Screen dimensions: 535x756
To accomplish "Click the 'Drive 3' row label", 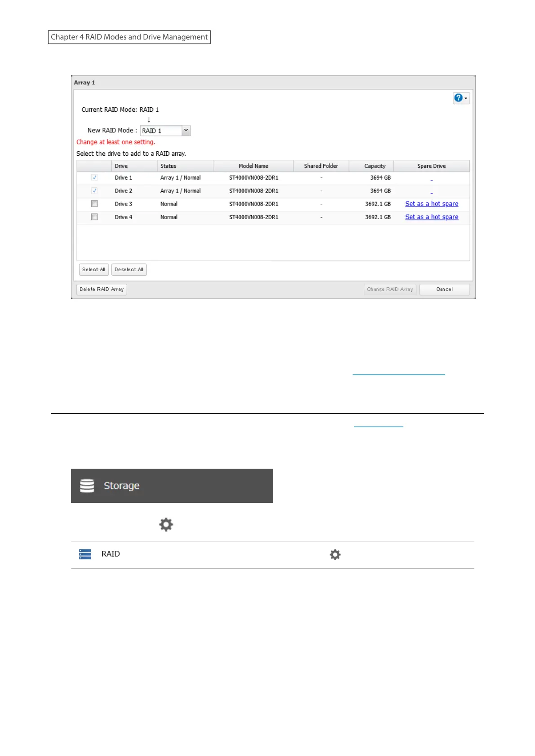I will click(x=124, y=204).
